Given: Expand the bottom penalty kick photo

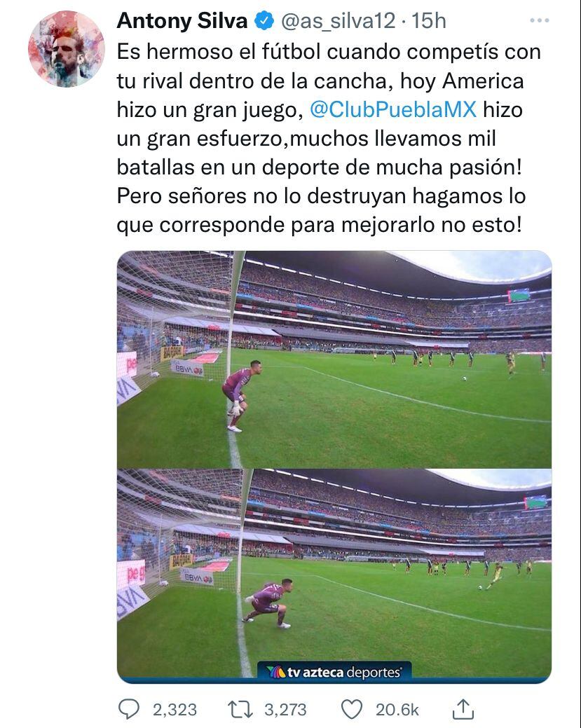Looking at the screenshot, I should 334,576.
